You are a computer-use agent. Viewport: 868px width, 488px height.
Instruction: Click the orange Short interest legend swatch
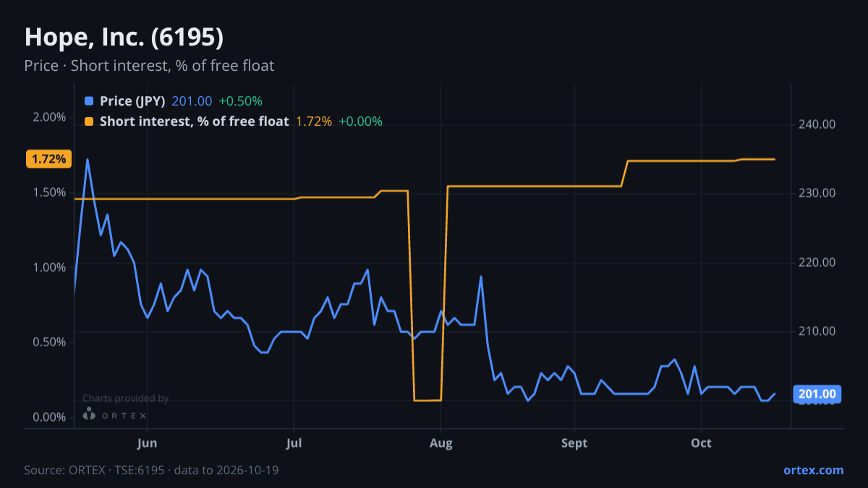tap(89, 121)
